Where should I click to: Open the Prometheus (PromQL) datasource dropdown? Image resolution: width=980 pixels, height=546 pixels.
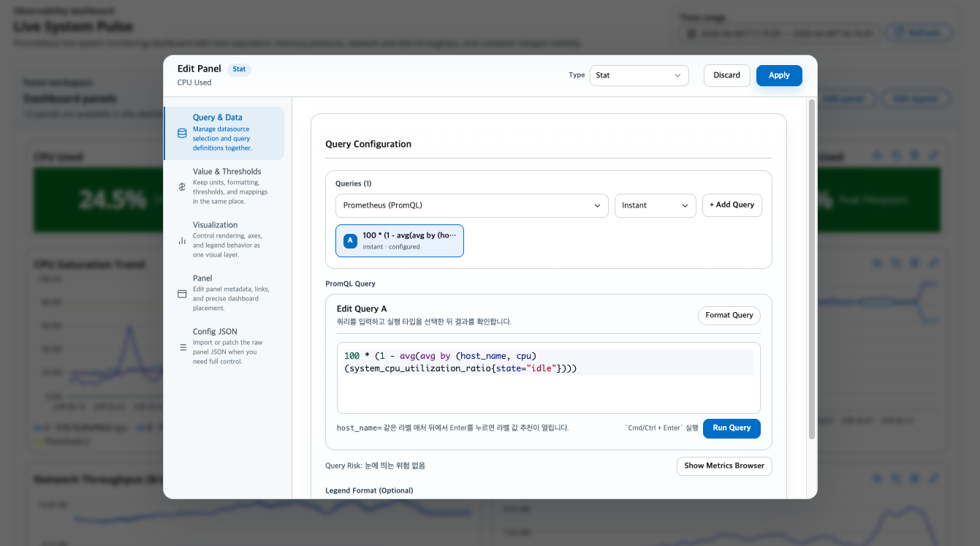(471, 205)
